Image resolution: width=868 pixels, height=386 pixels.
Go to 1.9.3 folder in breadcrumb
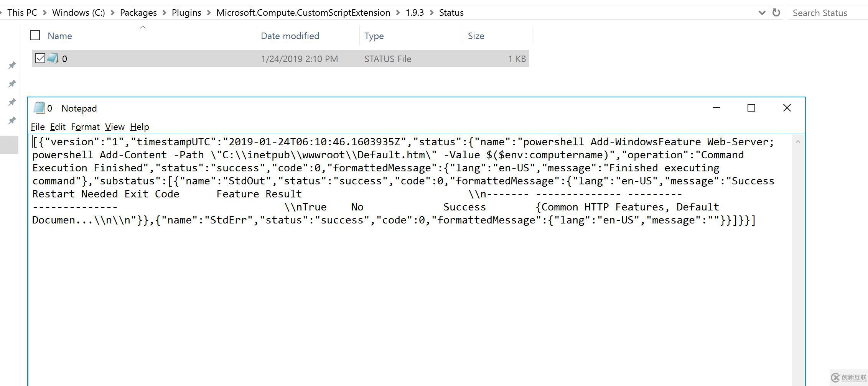point(415,13)
